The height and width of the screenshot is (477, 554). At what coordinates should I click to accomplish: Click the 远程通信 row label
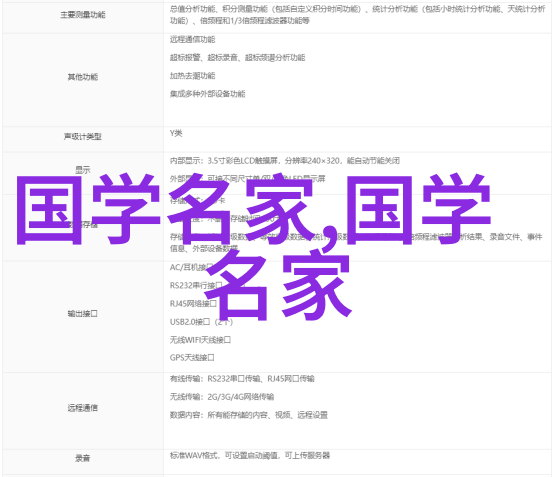point(83,408)
